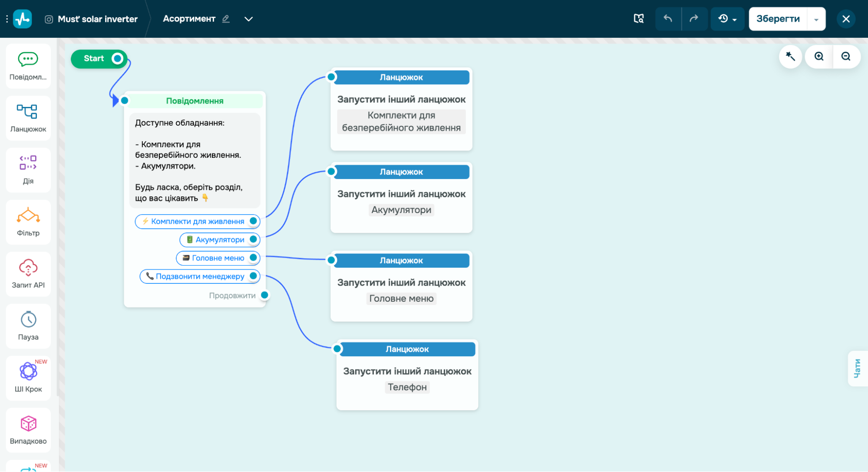Click the Асортимент flow title
Image resolution: width=868 pixels, height=472 pixels.
coord(189,19)
